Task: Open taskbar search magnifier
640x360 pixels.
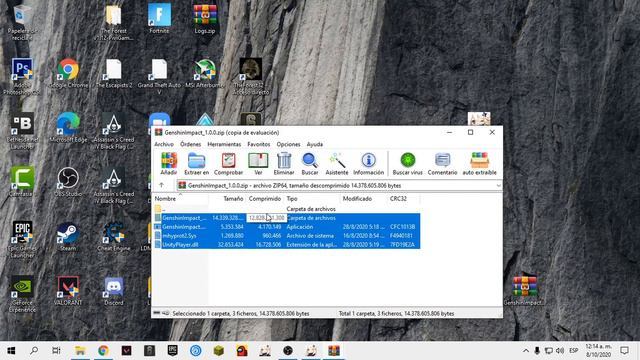Action: [x=34, y=350]
